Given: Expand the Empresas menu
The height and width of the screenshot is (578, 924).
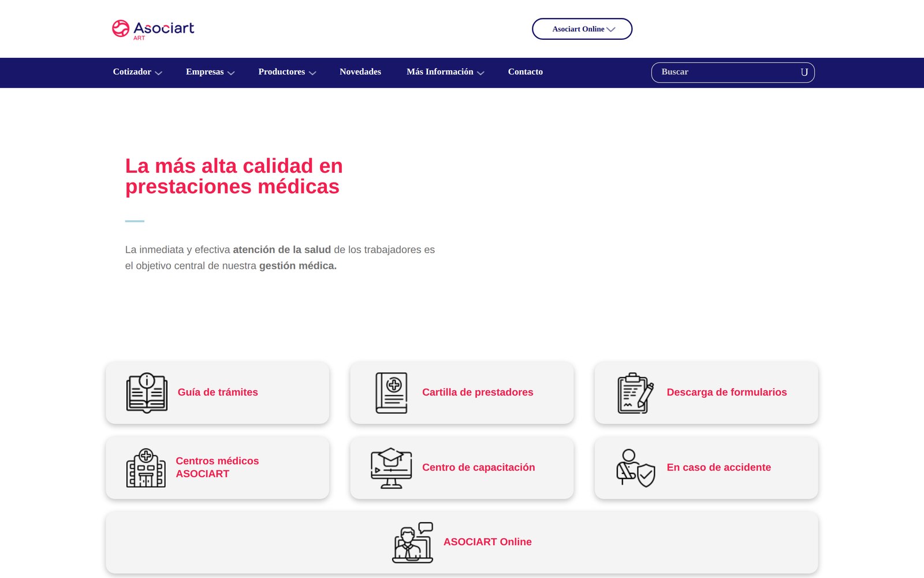Looking at the screenshot, I should click(x=210, y=72).
